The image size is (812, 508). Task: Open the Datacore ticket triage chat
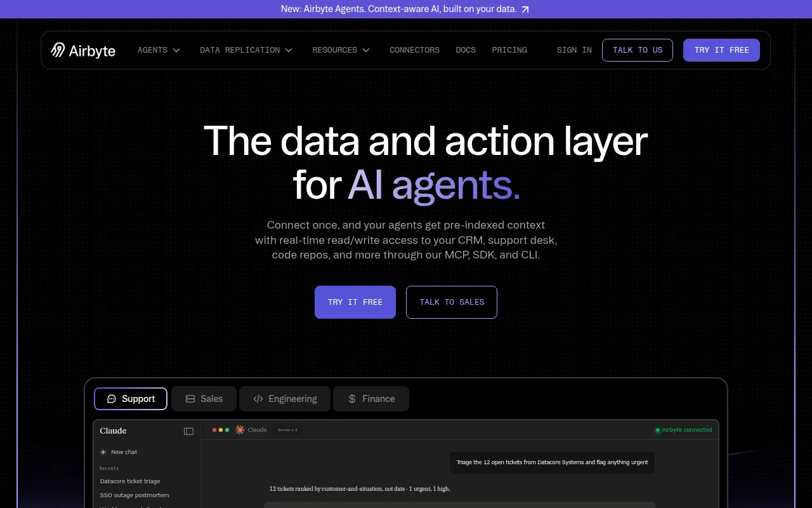pos(130,481)
